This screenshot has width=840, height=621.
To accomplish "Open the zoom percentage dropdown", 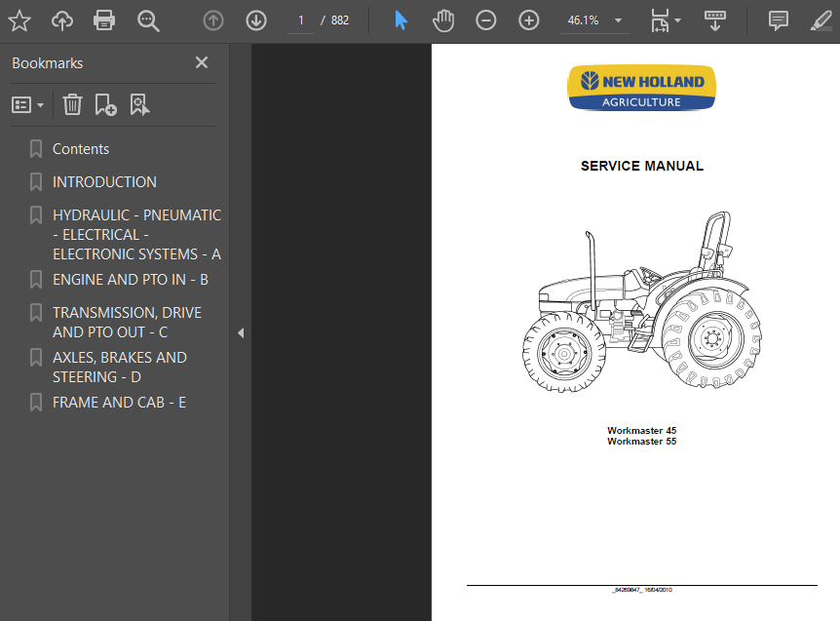I will 617,19.
